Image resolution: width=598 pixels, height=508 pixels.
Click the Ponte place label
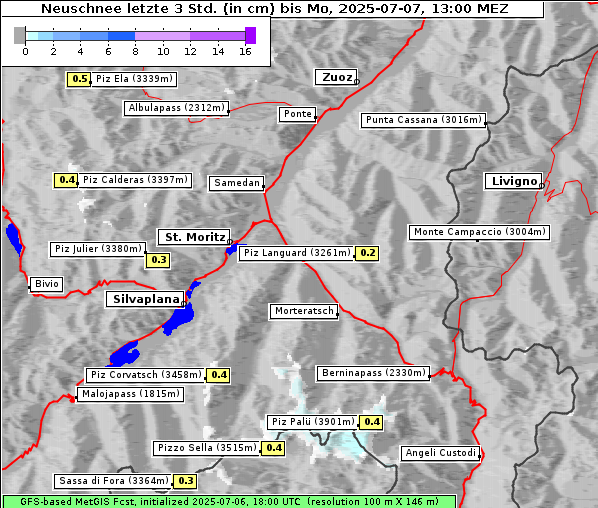pos(297,114)
